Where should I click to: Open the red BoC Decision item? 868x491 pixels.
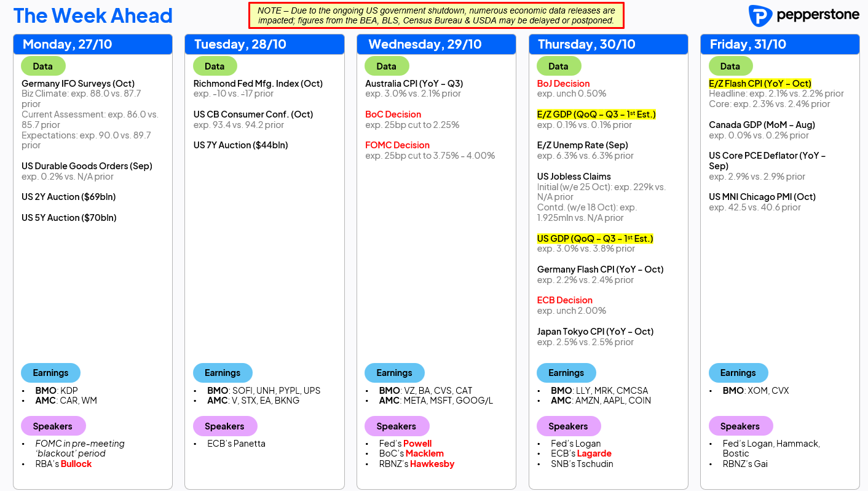point(393,114)
